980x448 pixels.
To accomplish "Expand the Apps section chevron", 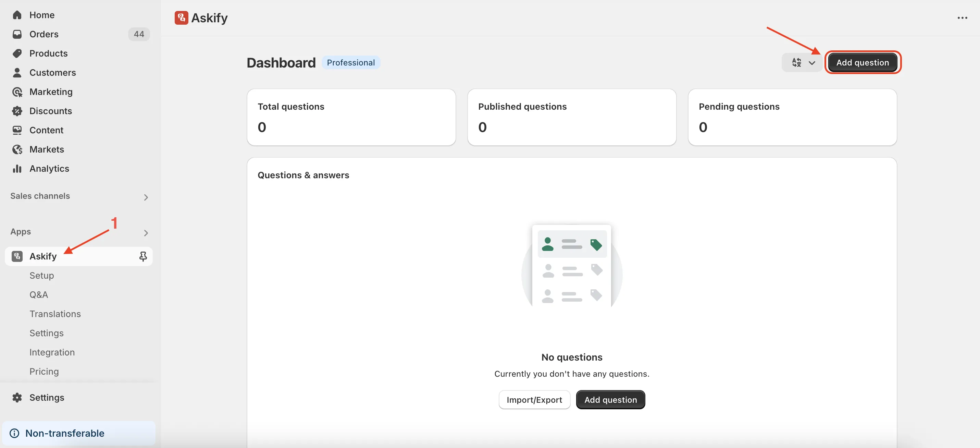I will (146, 232).
